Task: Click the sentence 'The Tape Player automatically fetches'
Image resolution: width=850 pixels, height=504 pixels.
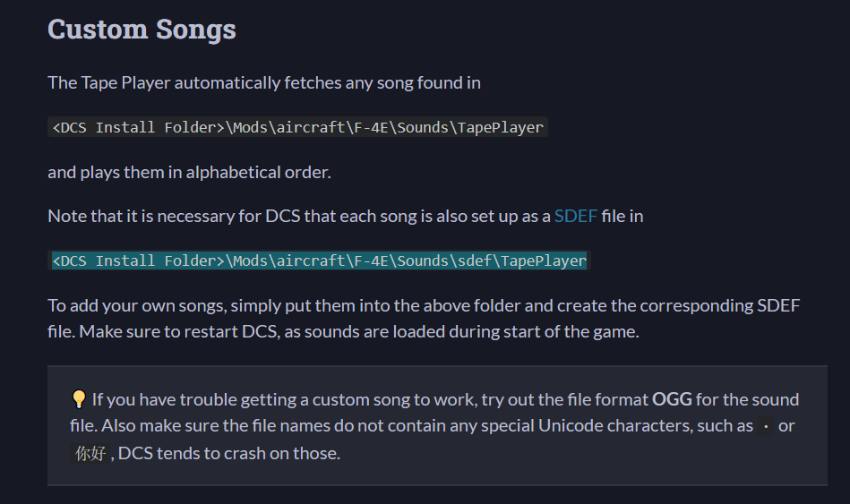Action: point(264,83)
